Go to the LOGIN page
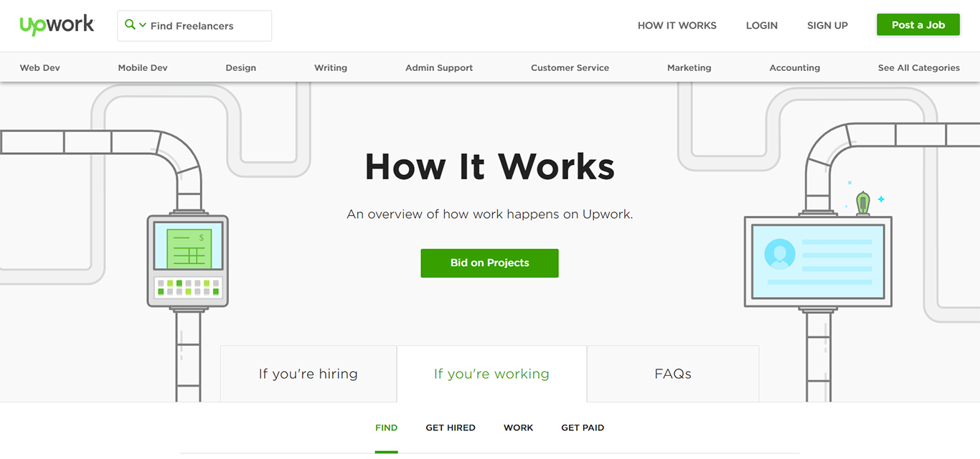The width and height of the screenshot is (980, 459). (762, 25)
